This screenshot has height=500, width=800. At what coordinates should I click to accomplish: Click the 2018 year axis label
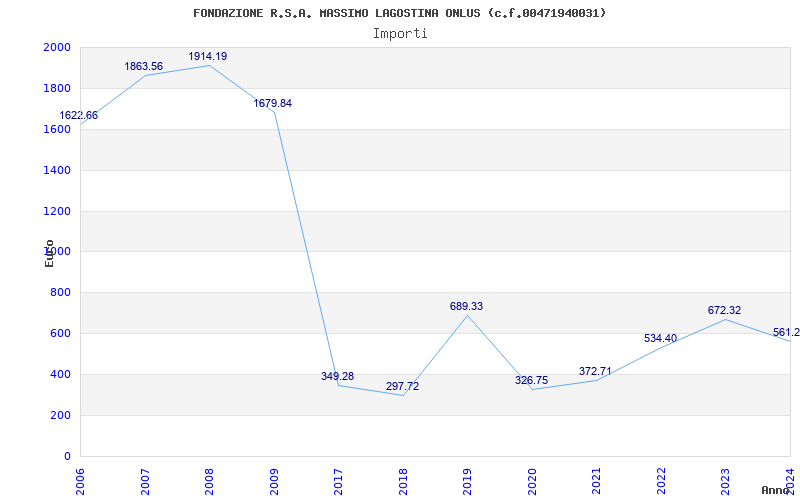pyautogui.click(x=404, y=481)
